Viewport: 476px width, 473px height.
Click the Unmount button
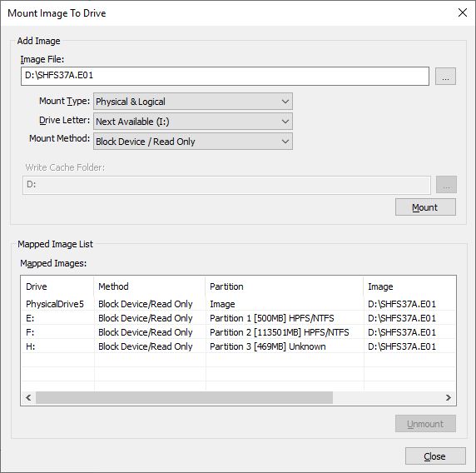(425, 424)
